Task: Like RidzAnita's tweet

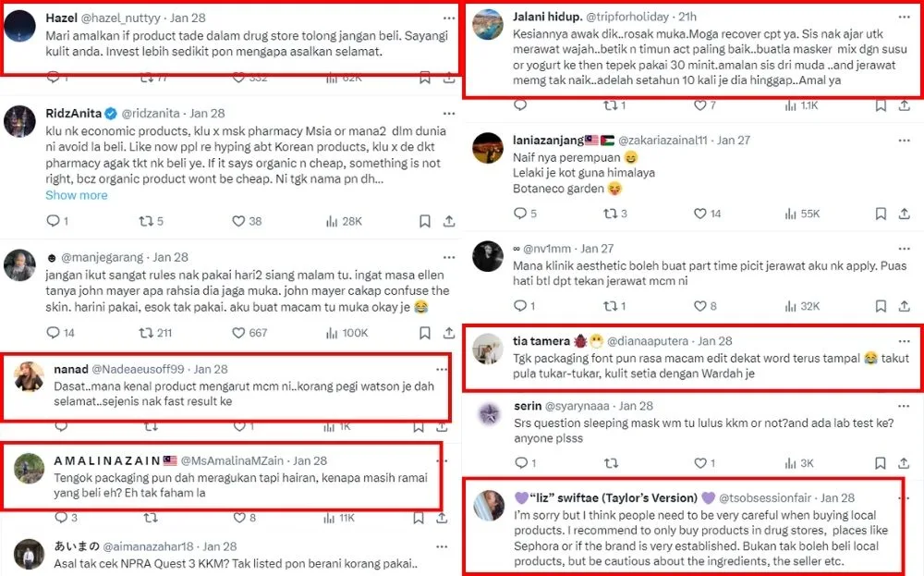Action: pyautogui.click(x=238, y=221)
